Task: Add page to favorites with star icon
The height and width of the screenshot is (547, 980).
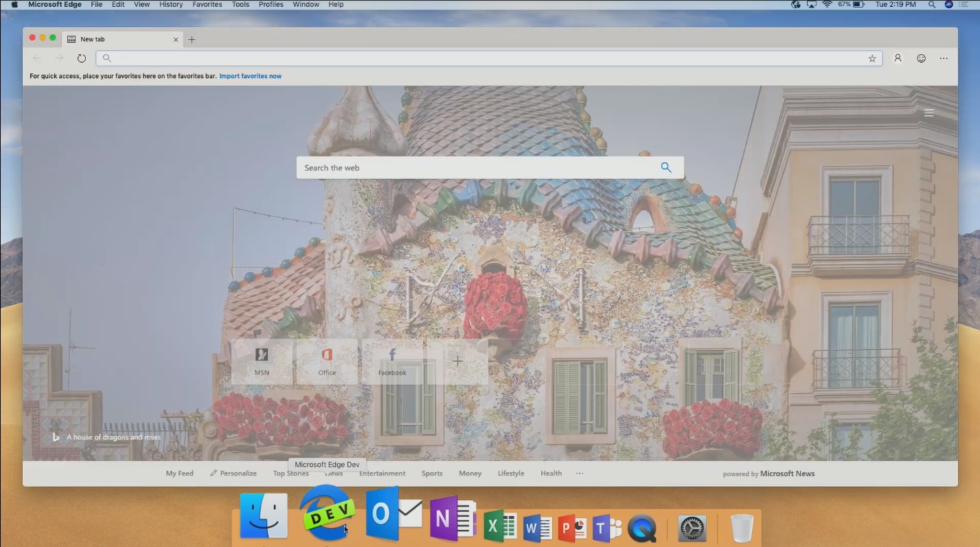Action: [x=872, y=58]
